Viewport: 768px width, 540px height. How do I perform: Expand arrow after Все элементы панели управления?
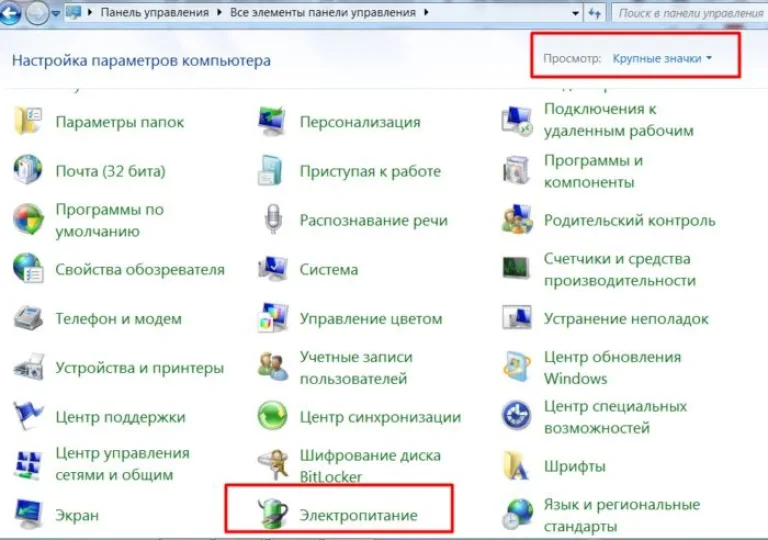pos(426,12)
